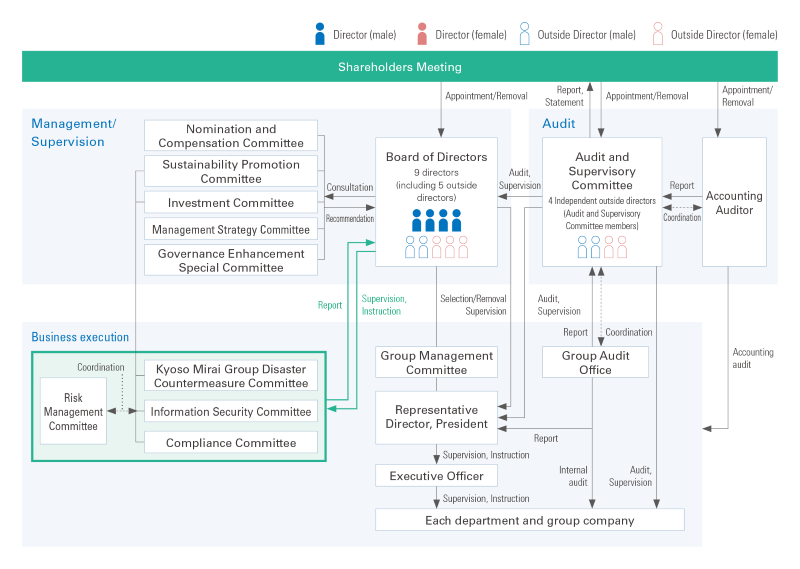The width and height of the screenshot is (800, 569).
Task: Click the Group Audit Office box
Action: click(x=595, y=362)
